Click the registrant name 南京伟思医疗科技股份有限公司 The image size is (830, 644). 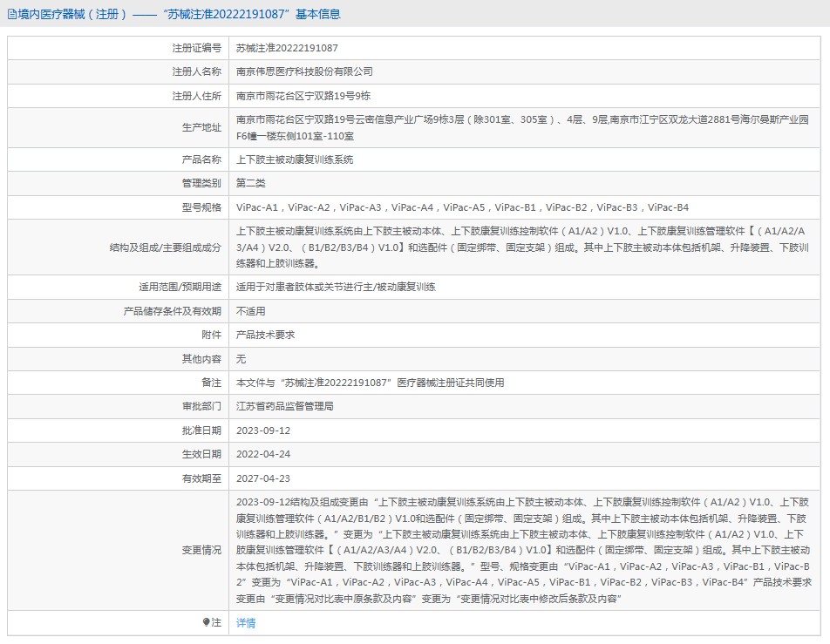point(304,71)
